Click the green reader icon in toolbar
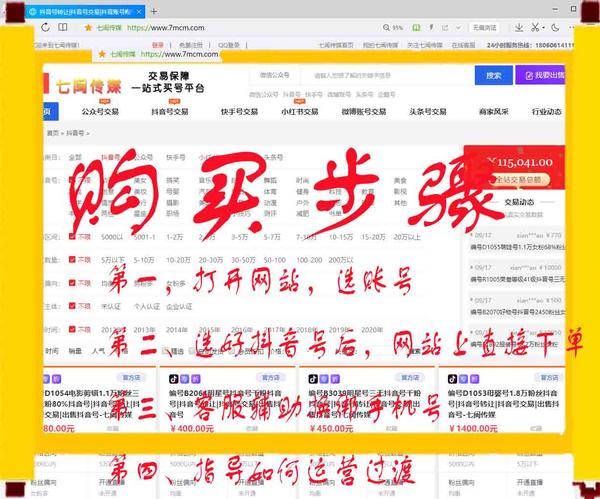600x499 pixels. 416,28
